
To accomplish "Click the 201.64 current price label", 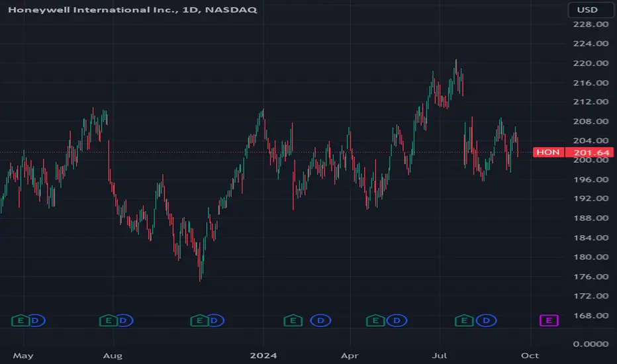I will (589, 152).
